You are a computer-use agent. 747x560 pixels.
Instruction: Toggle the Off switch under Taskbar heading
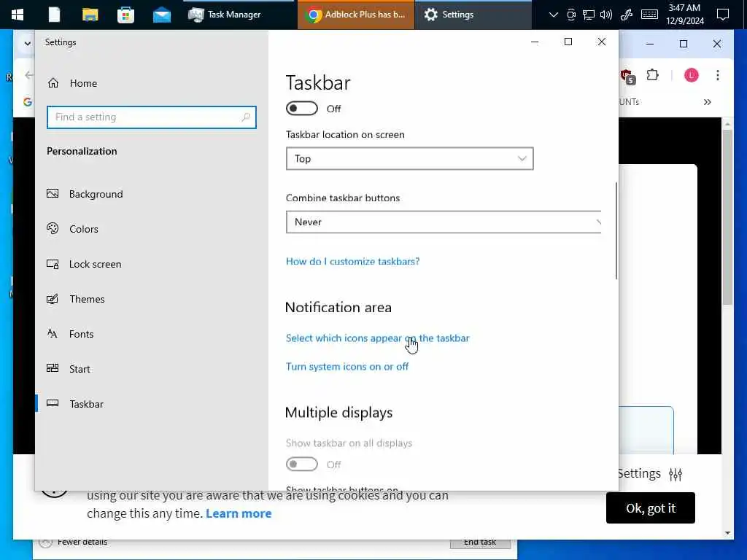click(301, 109)
